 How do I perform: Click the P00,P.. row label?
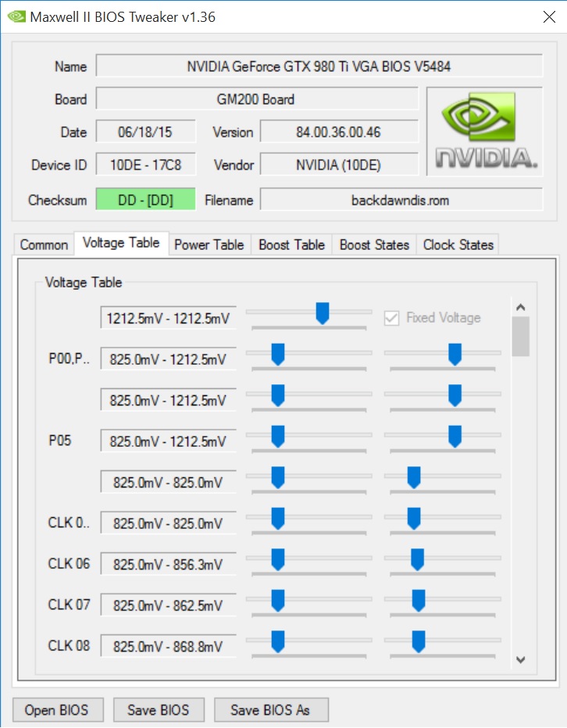[x=69, y=359]
